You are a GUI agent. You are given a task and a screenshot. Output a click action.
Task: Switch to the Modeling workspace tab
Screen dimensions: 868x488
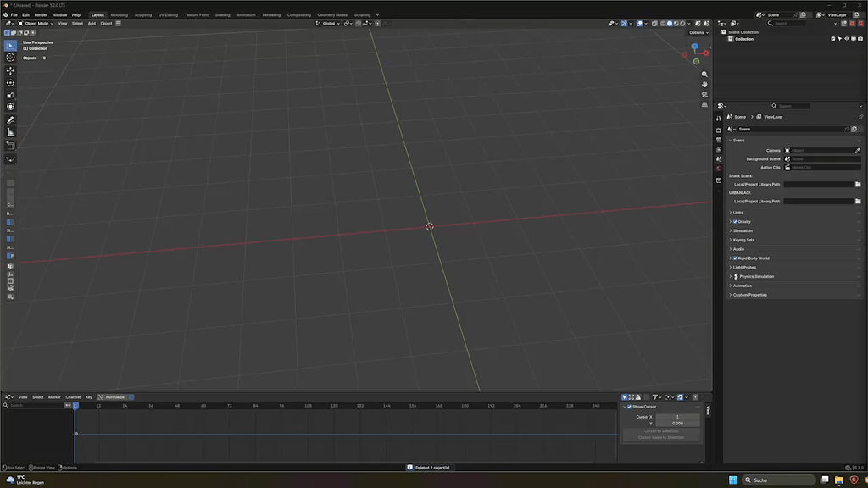tap(119, 15)
